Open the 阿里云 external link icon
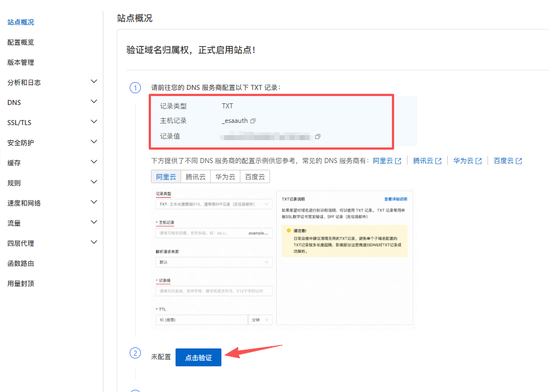 (398, 161)
